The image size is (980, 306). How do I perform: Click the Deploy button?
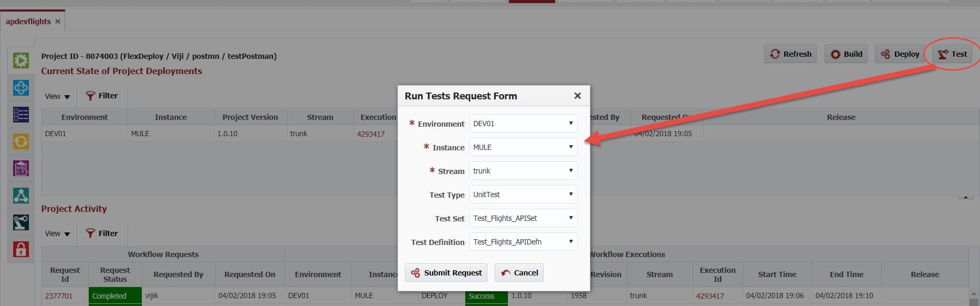900,54
